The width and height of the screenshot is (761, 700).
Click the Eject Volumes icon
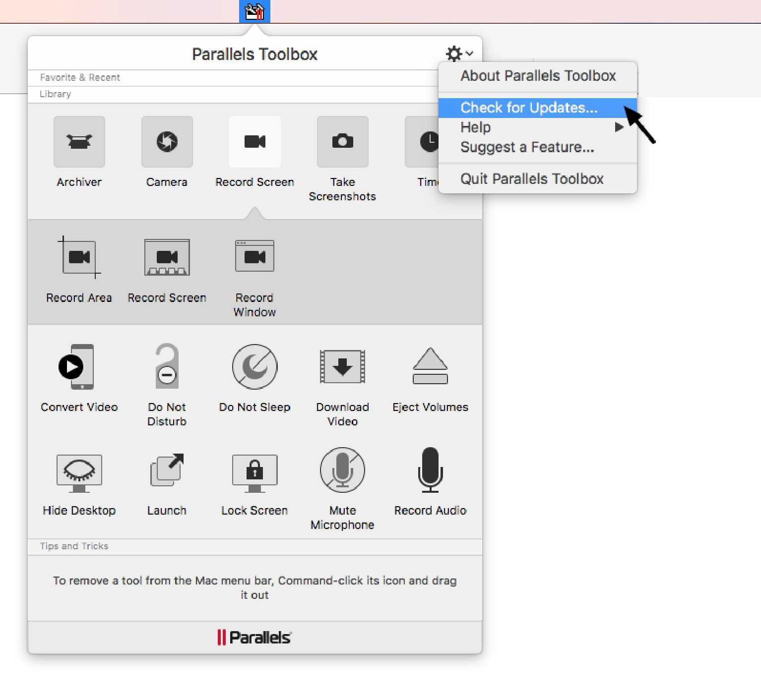click(430, 367)
